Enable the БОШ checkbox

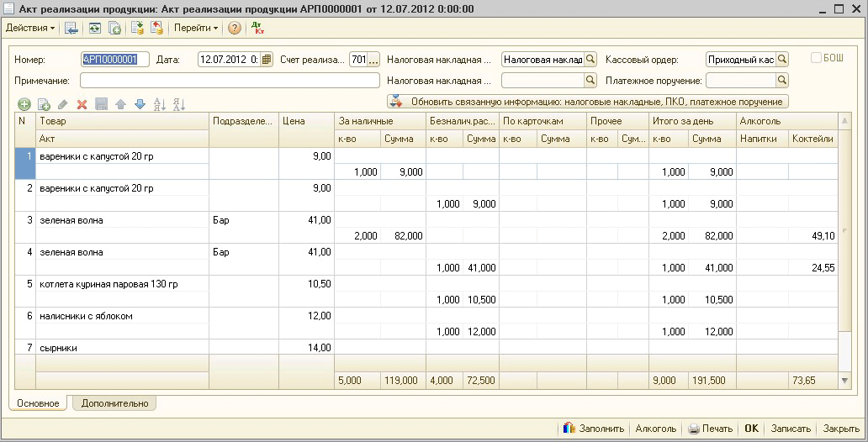pyautogui.click(x=816, y=59)
